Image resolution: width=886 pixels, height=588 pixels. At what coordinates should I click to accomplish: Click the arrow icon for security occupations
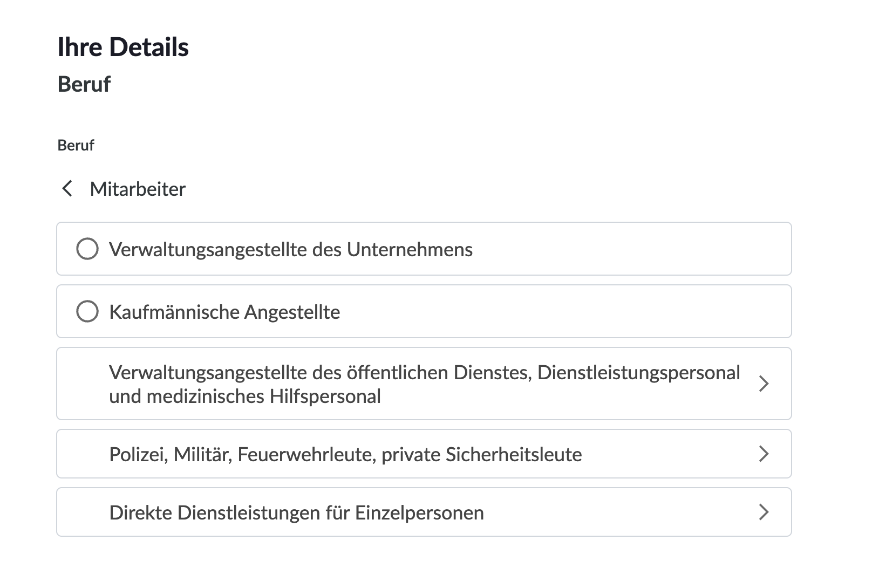point(764,454)
